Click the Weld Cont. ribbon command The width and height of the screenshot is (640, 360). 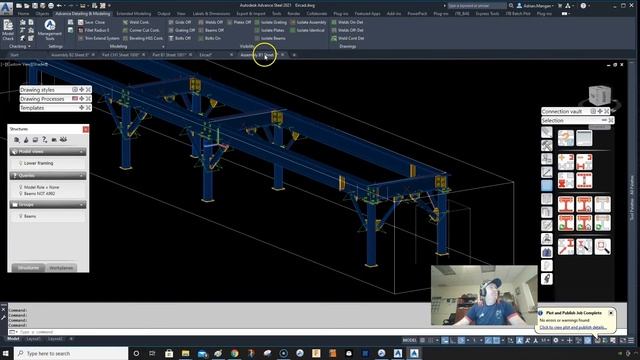pyautogui.click(x=136, y=22)
